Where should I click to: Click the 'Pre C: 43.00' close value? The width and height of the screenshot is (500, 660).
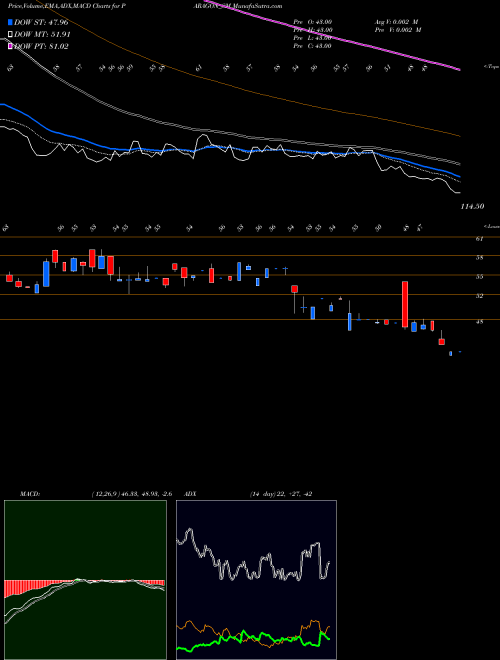tap(314, 46)
